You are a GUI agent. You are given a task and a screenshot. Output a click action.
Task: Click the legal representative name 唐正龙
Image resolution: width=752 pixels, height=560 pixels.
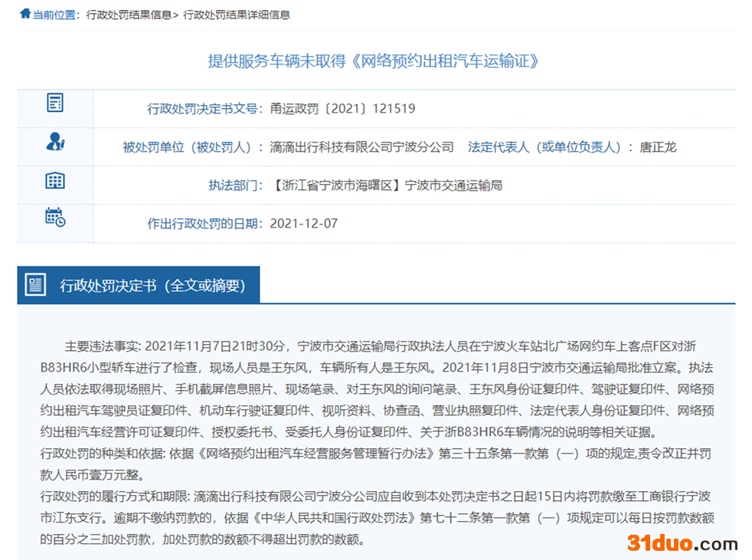click(659, 147)
